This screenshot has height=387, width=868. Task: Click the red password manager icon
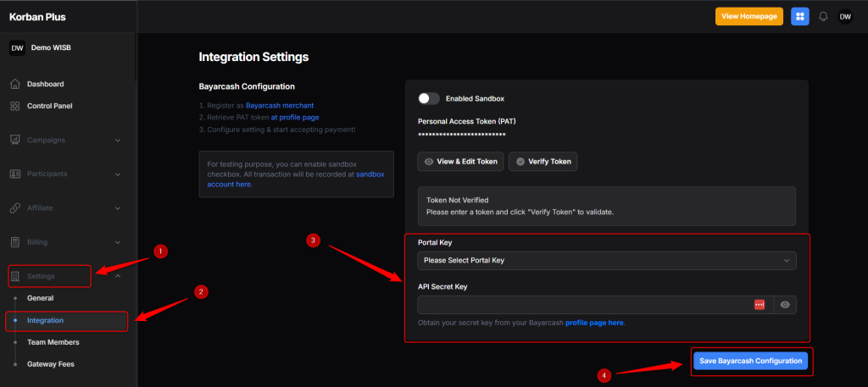759,305
